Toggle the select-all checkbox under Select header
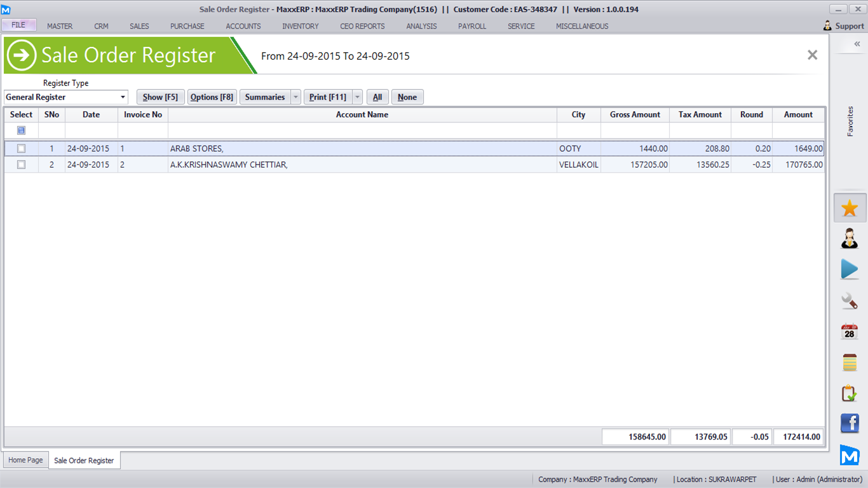The image size is (868, 488). coord(22,130)
